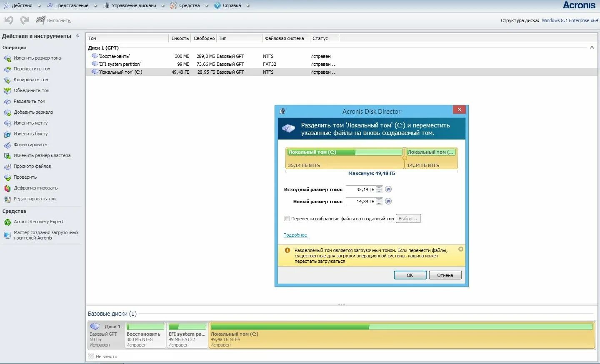This screenshot has width=600, height=364.
Task: Click Windows 8.1 Enterprise x64 disk layout link
Action: (570, 20)
